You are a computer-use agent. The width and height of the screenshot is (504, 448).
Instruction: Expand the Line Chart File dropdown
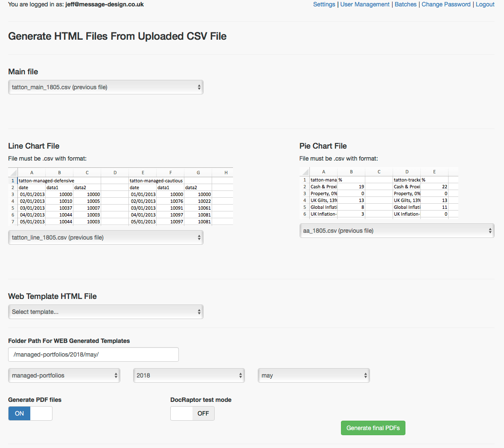(x=106, y=237)
